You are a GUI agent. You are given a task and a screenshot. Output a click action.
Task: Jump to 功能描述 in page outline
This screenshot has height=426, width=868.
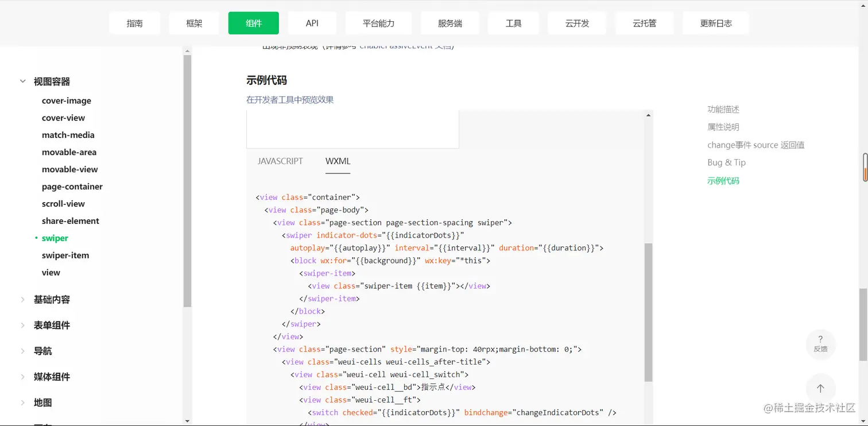[723, 109]
